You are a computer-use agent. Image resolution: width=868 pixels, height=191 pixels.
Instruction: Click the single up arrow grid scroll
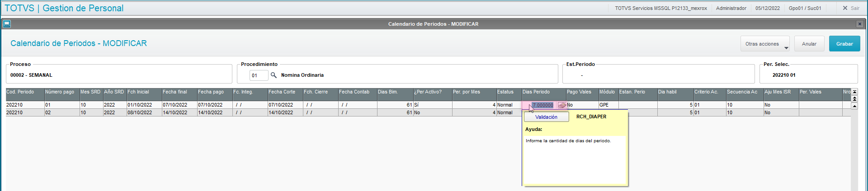pyautogui.click(x=854, y=106)
